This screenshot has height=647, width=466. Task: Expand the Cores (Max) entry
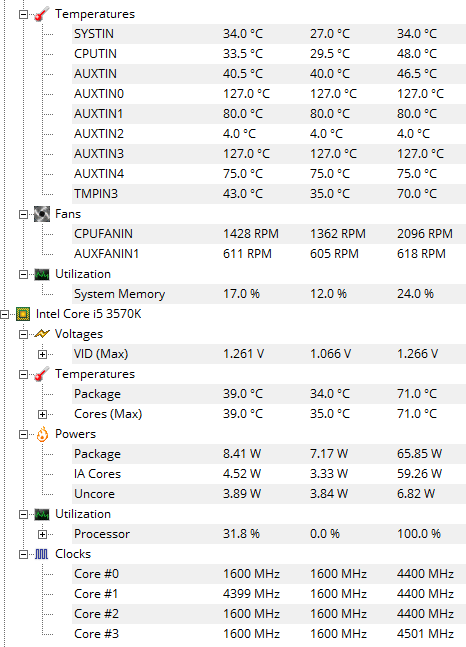click(x=42, y=414)
